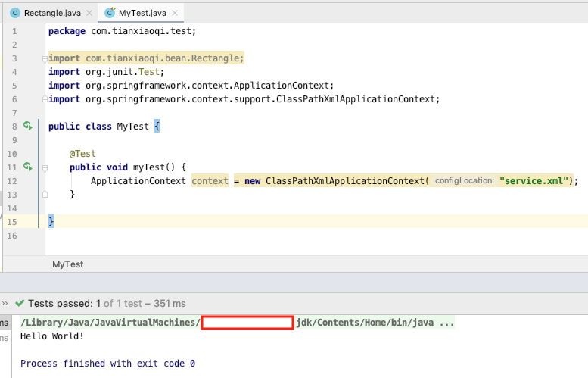The height and width of the screenshot is (378, 588).
Task: Collapse the import block at line 3
Action: tap(45, 58)
